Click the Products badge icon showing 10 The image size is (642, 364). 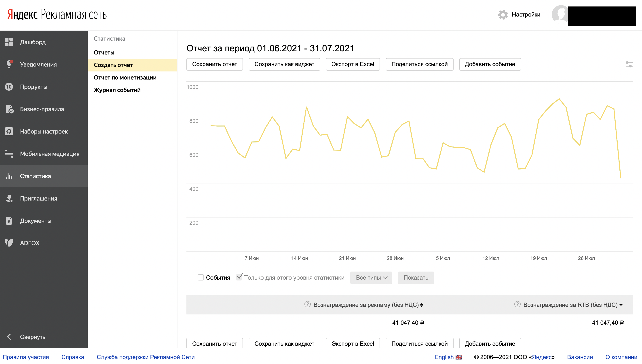click(x=9, y=87)
